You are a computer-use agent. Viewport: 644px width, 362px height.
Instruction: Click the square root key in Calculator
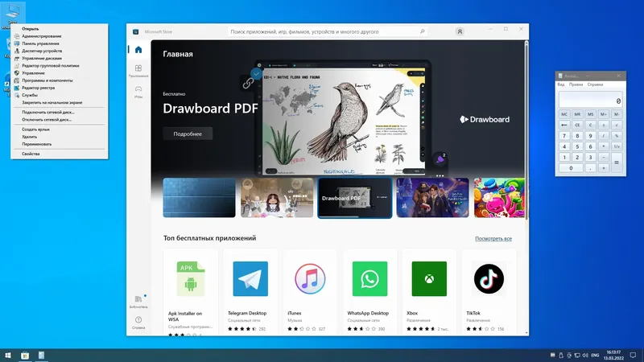[617, 125]
